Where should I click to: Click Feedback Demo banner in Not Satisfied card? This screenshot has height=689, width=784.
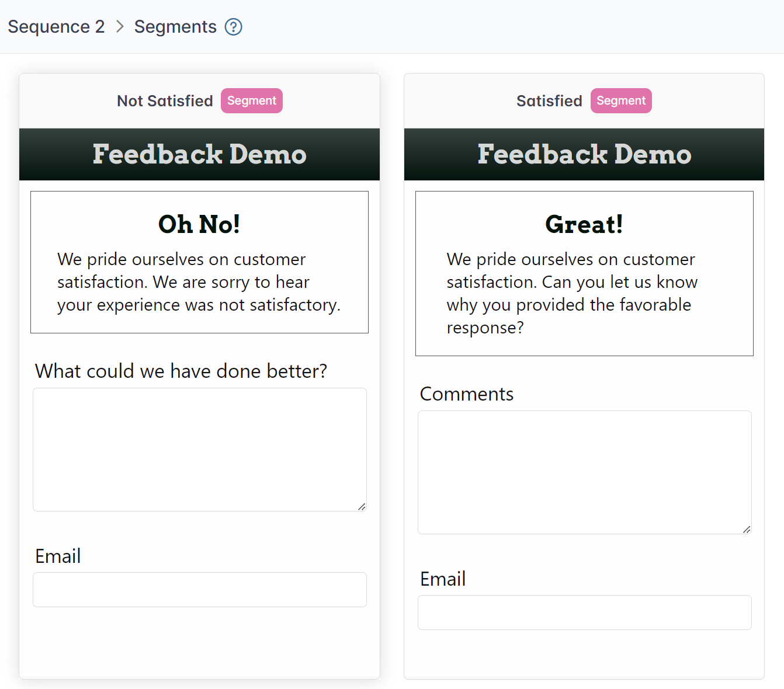coord(199,155)
